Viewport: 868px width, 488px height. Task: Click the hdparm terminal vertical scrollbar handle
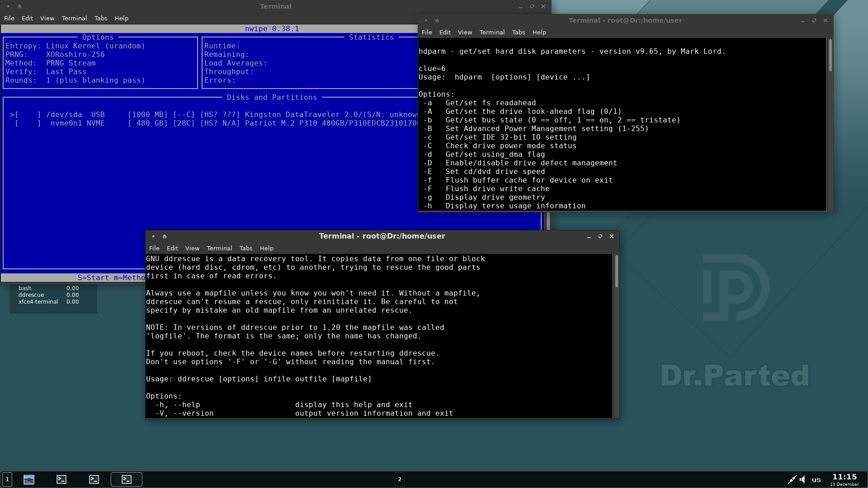[830, 56]
